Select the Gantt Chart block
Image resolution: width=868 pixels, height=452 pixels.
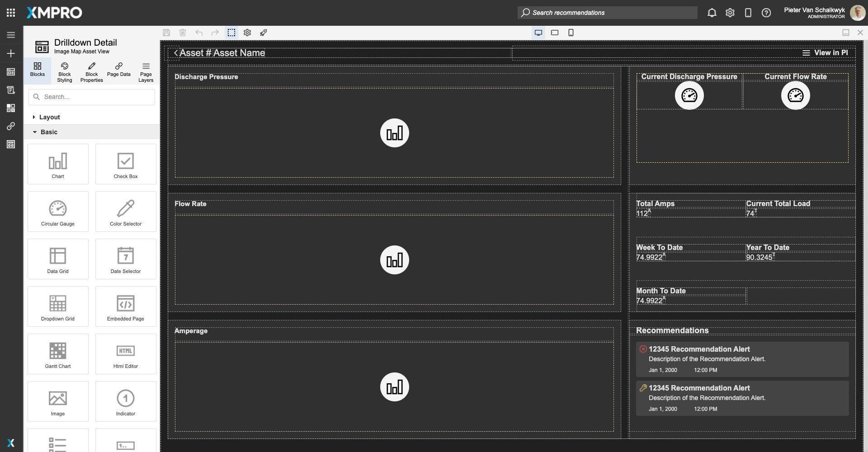[x=57, y=353]
